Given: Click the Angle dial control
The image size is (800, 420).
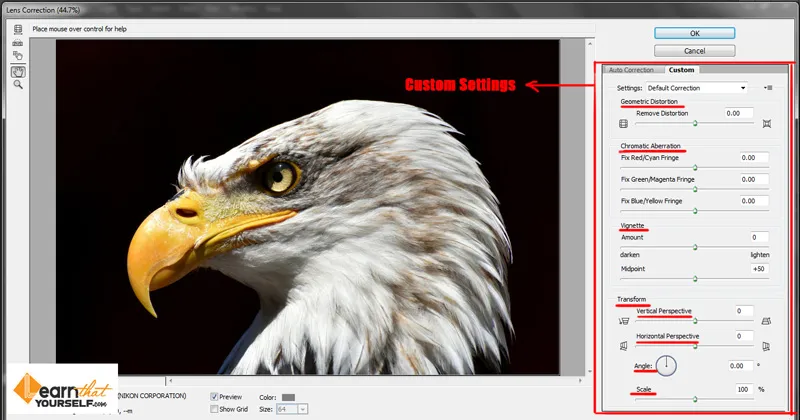Looking at the screenshot, I should point(666,366).
